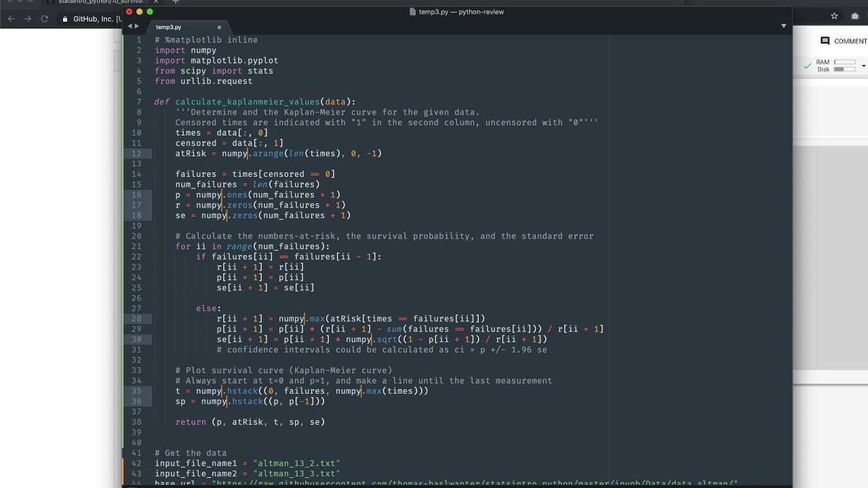
Task: Click 'from scipy import stats' on line 4
Action: point(214,71)
